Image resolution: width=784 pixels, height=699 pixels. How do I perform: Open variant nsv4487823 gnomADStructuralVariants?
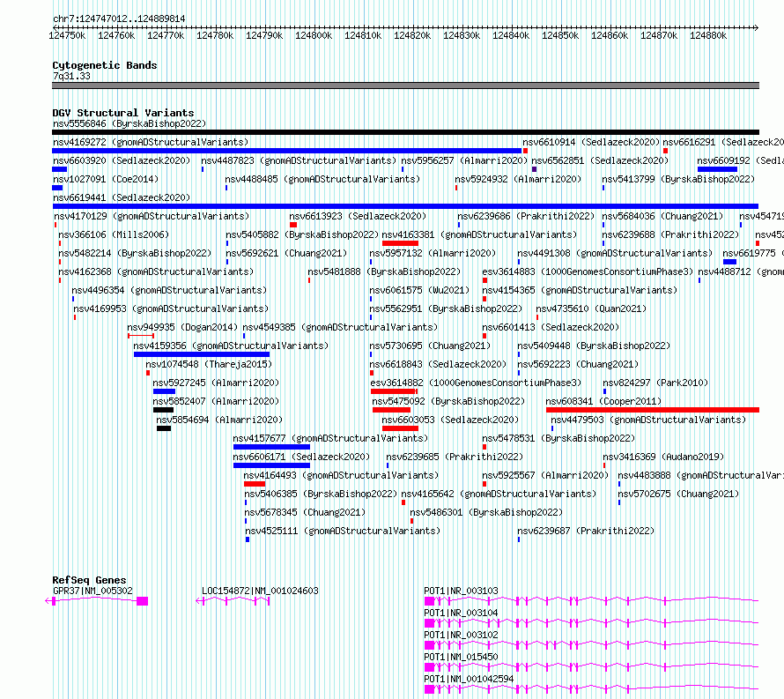coord(299,160)
